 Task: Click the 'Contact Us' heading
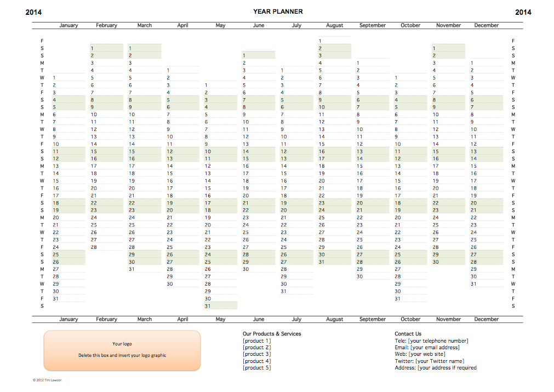[x=408, y=333]
